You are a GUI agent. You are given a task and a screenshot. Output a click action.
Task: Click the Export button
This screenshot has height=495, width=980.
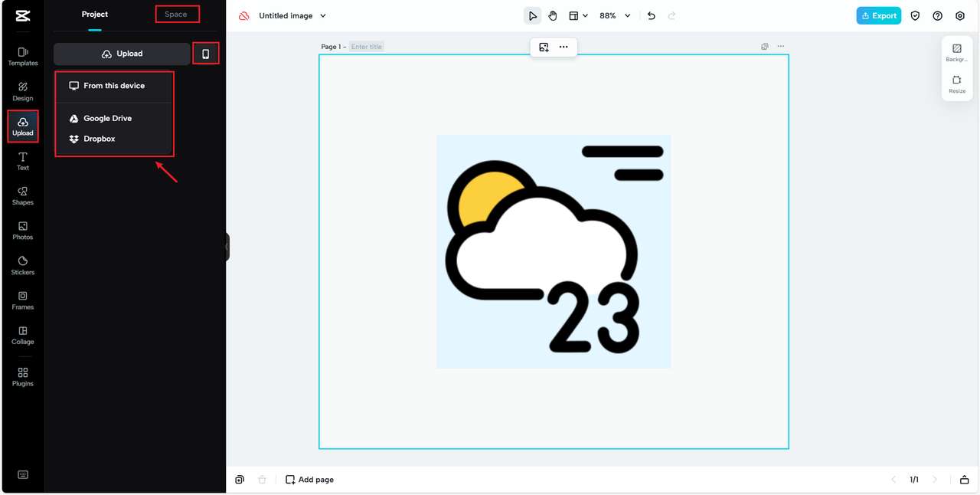[x=879, y=15]
